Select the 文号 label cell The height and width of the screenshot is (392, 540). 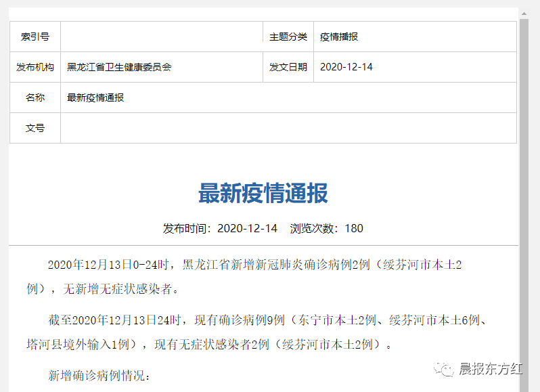click(35, 128)
